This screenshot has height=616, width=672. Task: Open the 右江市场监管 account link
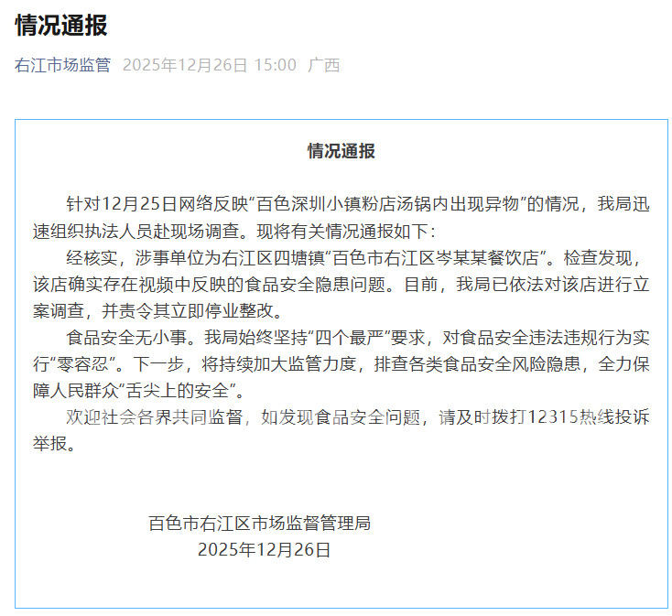pos(62,65)
